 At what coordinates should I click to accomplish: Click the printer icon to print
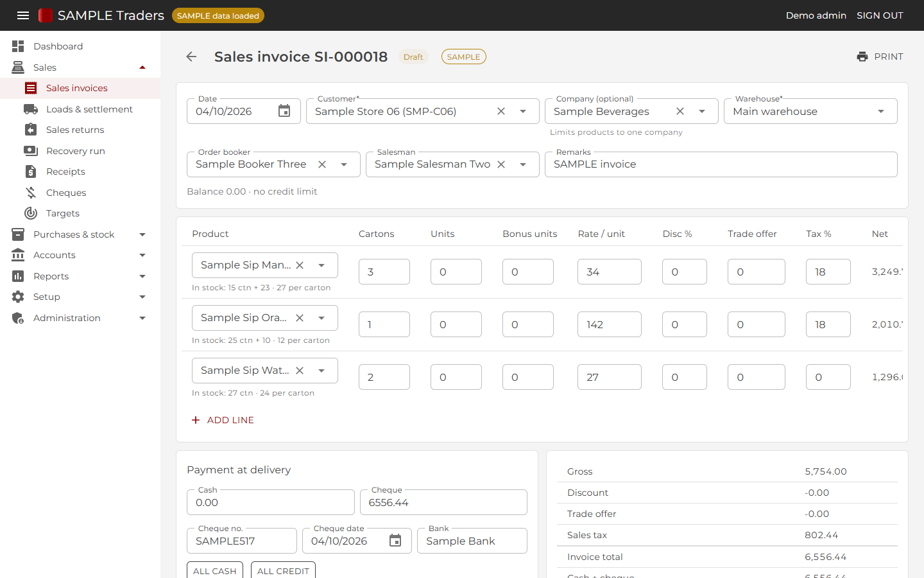[x=862, y=57]
